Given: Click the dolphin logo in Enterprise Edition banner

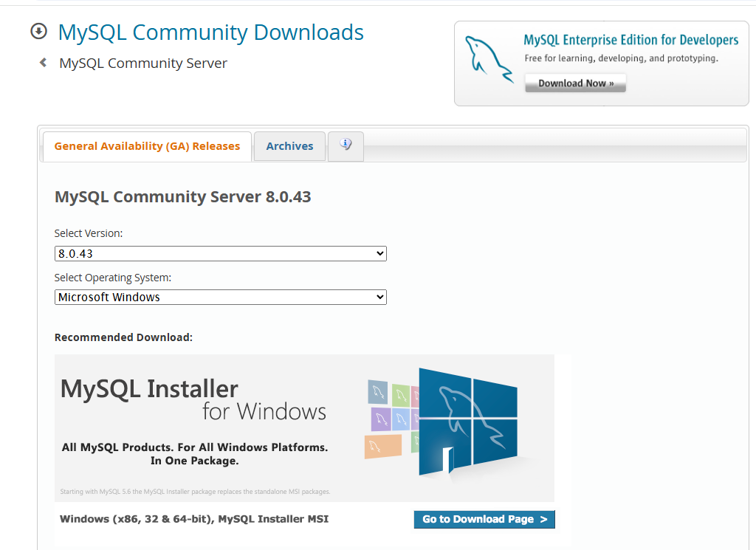Looking at the screenshot, I should point(489,60).
